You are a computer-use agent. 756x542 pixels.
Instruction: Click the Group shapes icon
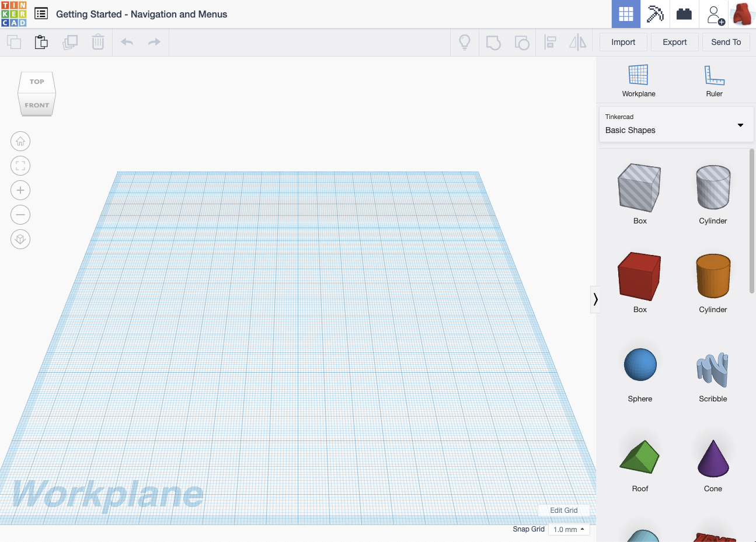tap(493, 43)
